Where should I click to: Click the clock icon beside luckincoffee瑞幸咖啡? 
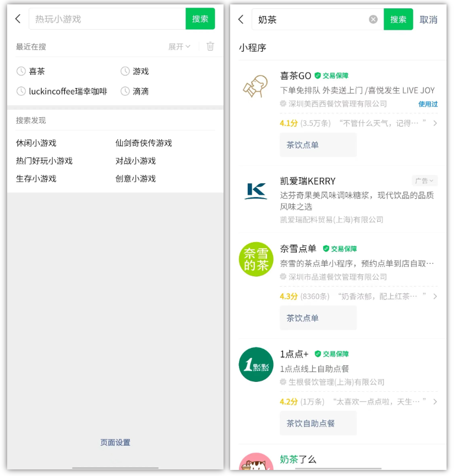tap(21, 91)
